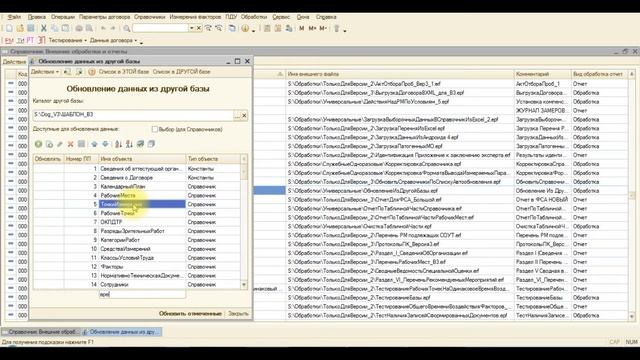The image size is (640, 360).
Task: Clear the toolbar search field with X
Action: pyautogui.click(x=199, y=28)
